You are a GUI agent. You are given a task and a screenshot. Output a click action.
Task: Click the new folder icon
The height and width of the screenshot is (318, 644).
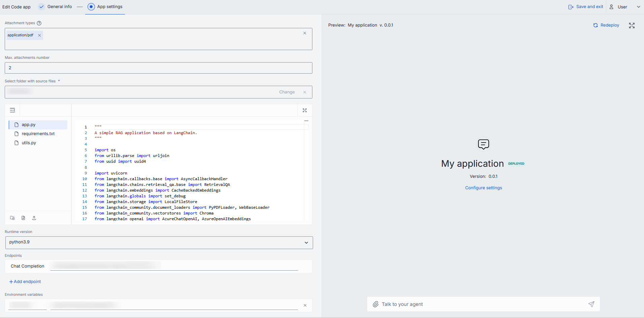12,218
